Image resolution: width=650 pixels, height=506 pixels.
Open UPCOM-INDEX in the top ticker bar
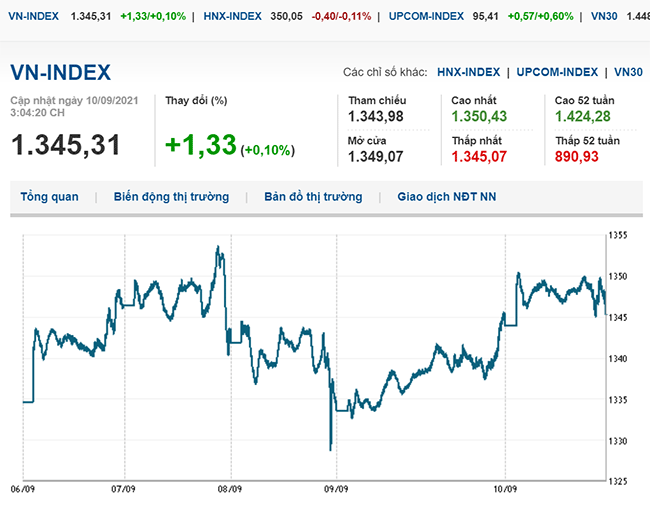429,17
